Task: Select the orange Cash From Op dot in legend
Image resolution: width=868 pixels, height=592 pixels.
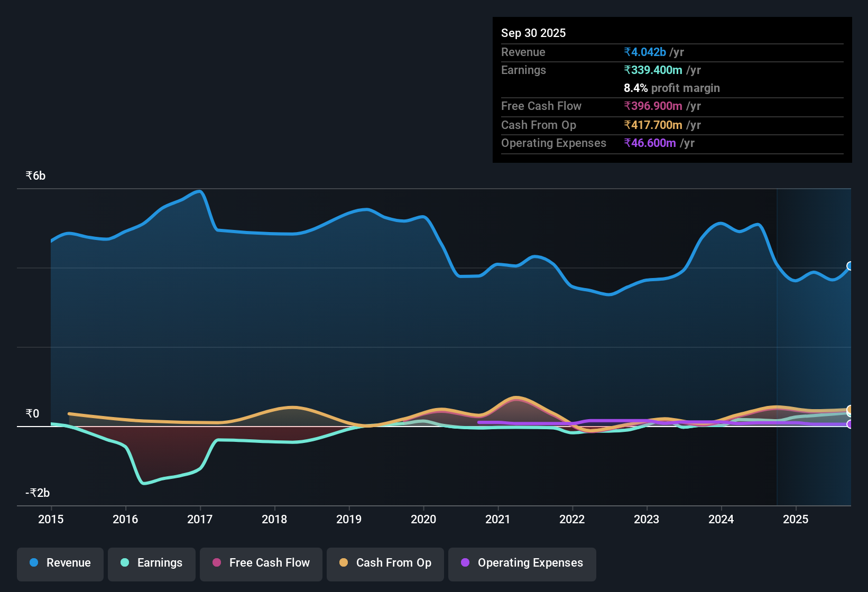Action: [344, 563]
